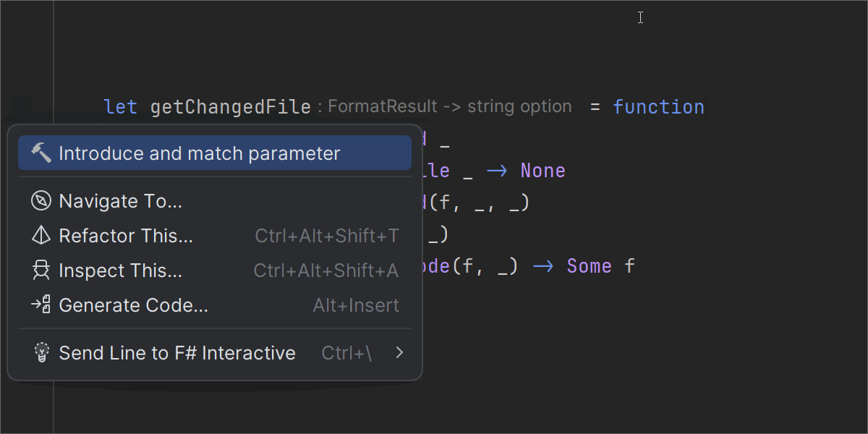Click the compass icon next to Navigate To
868x434 pixels.
coord(41,201)
